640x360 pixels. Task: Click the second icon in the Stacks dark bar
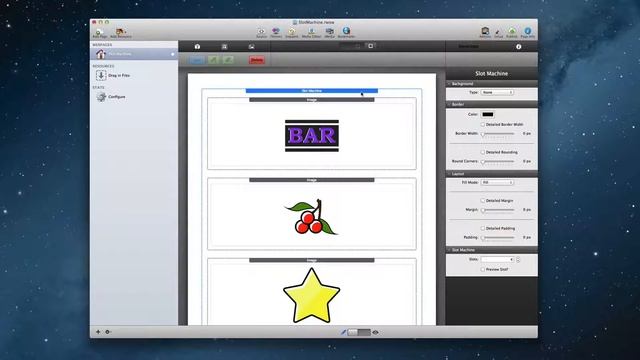click(224, 47)
